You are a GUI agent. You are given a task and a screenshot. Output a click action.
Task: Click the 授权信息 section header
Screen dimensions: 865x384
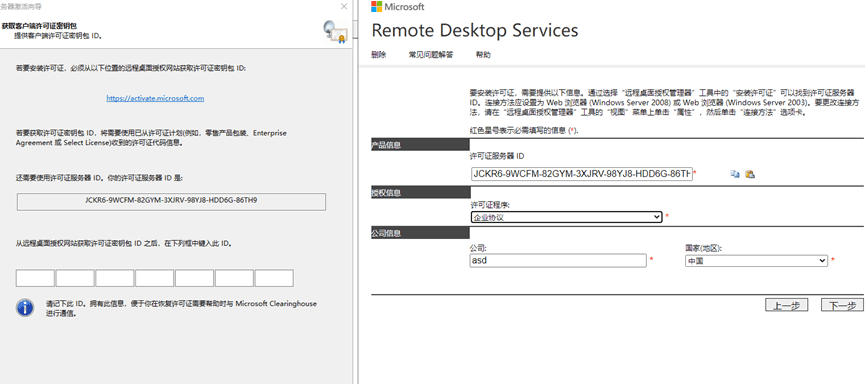pyautogui.click(x=420, y=193)
